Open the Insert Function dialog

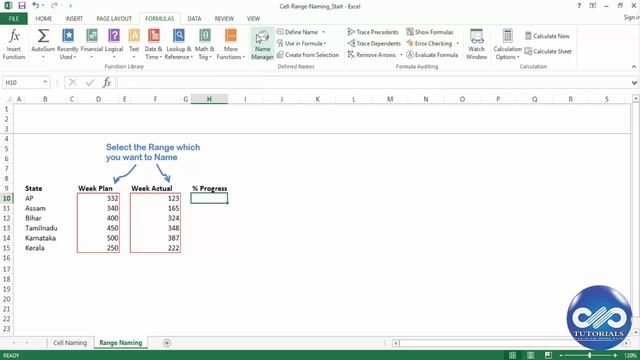[x=14, y=44]
